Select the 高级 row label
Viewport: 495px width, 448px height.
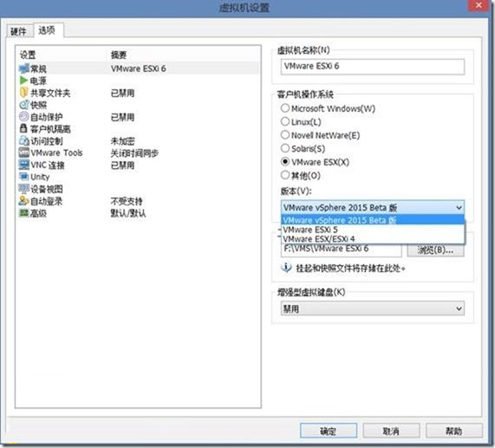click(x=38, y=213)
